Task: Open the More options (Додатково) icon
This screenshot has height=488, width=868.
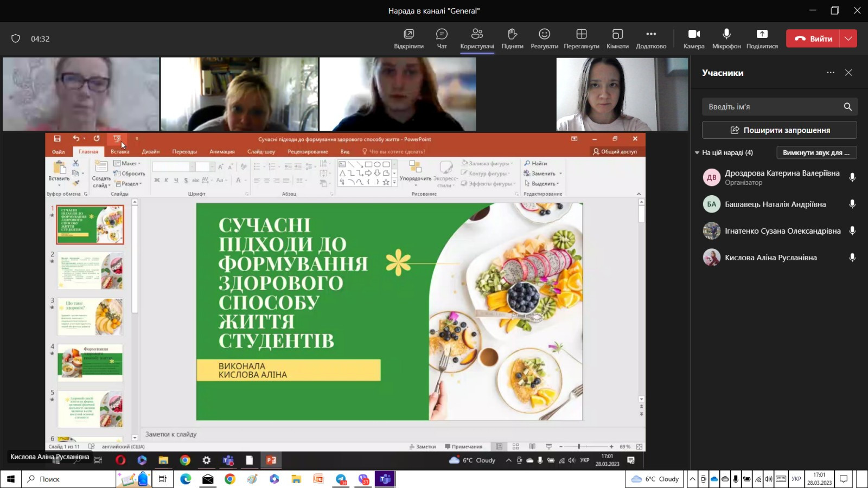Action: tap(651, 35)
